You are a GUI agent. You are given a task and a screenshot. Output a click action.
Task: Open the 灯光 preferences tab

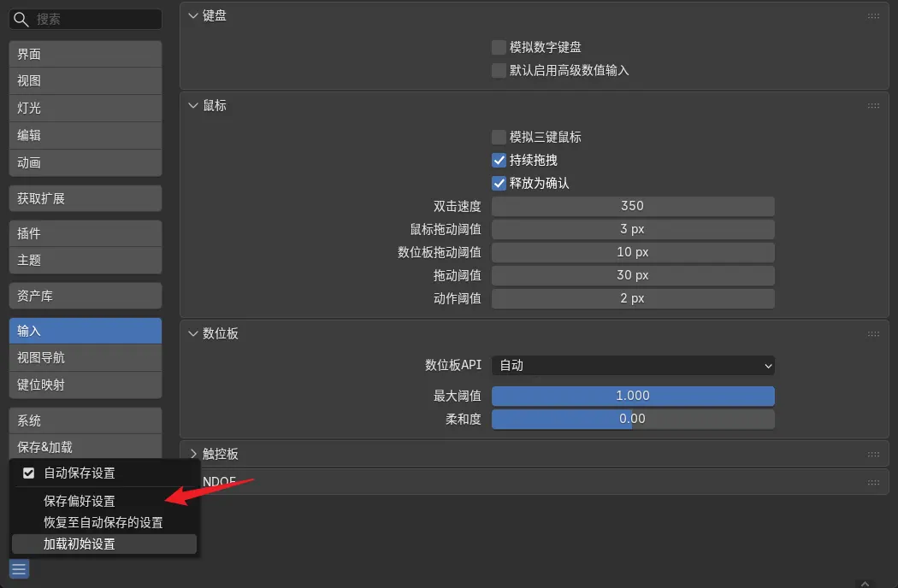86,109
